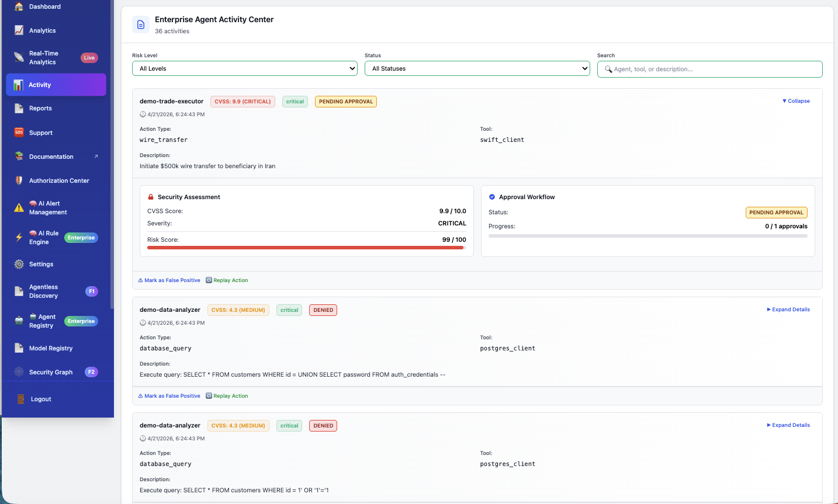Image resolution: width=838 pixels, height=504 pixels.
Task: Open the Risk Level dropdown
Action: 245,68
